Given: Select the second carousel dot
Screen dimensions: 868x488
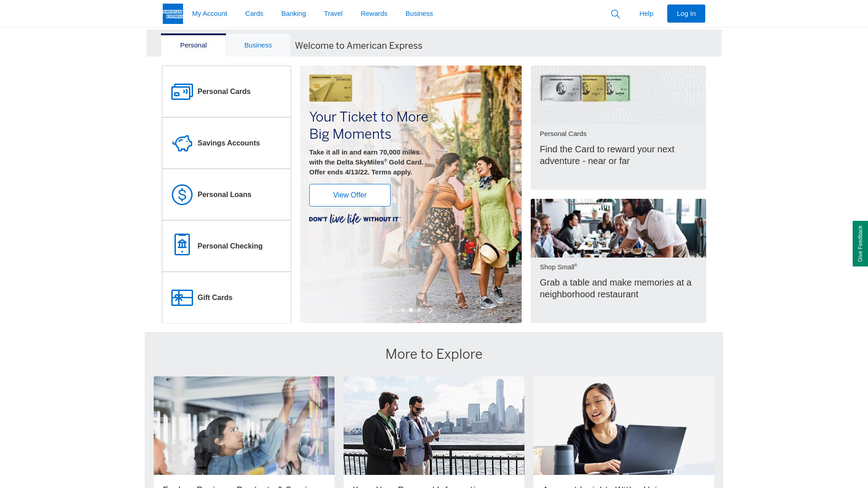Looking at the screenshot, I should 411,310.
